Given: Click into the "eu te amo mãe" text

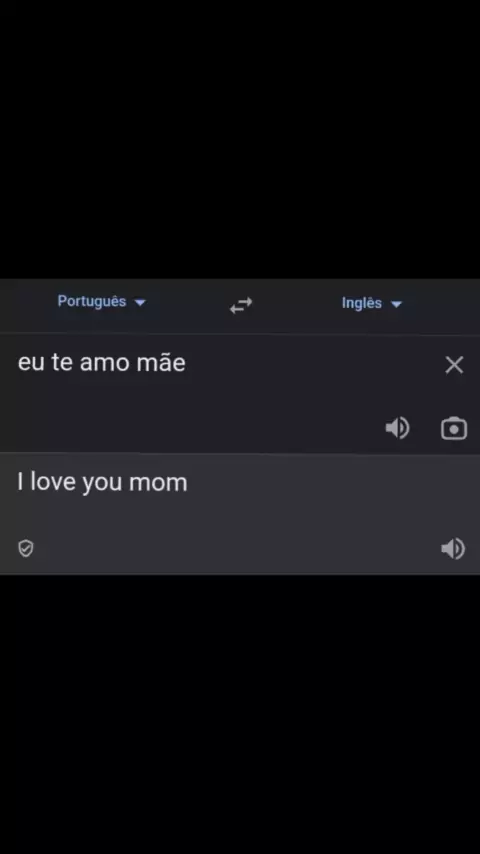Looking at the screenshot, I should (102, 363).
